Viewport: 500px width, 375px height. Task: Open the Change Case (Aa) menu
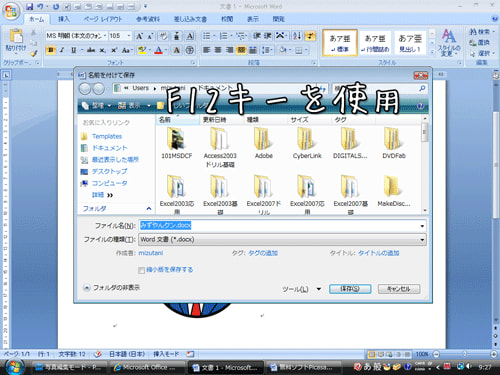click(127, 50)
